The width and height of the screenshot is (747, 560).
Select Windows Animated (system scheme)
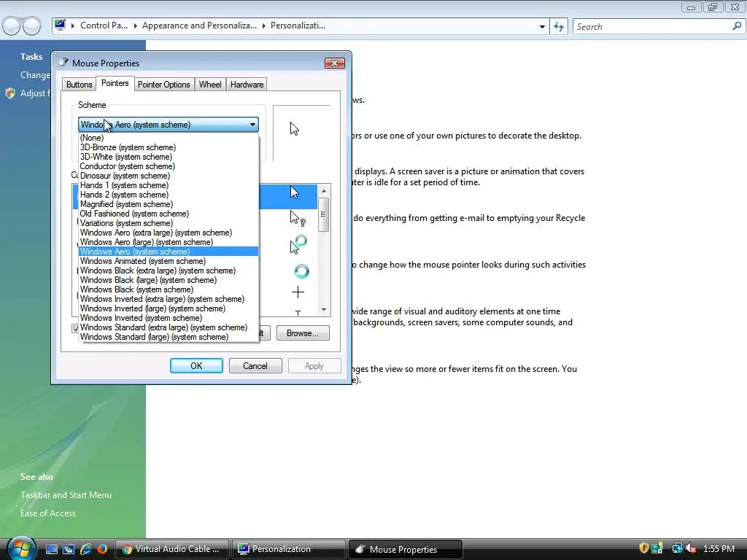tap(169, 261)
